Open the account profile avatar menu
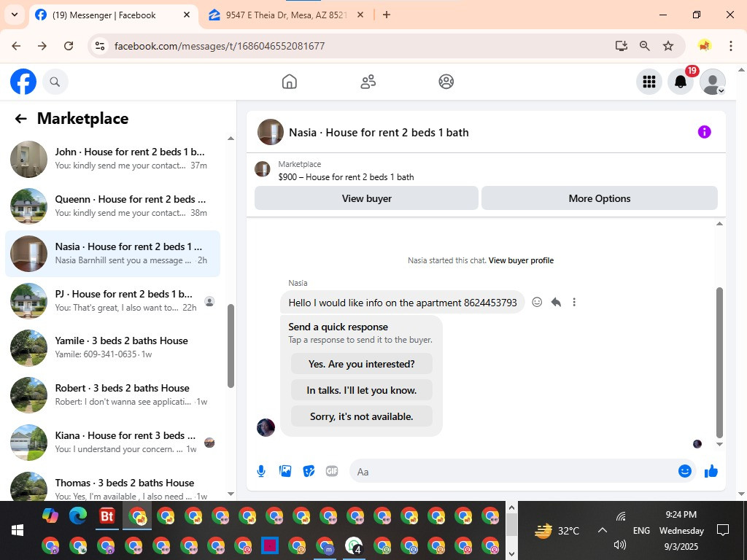 click(712, 82)
